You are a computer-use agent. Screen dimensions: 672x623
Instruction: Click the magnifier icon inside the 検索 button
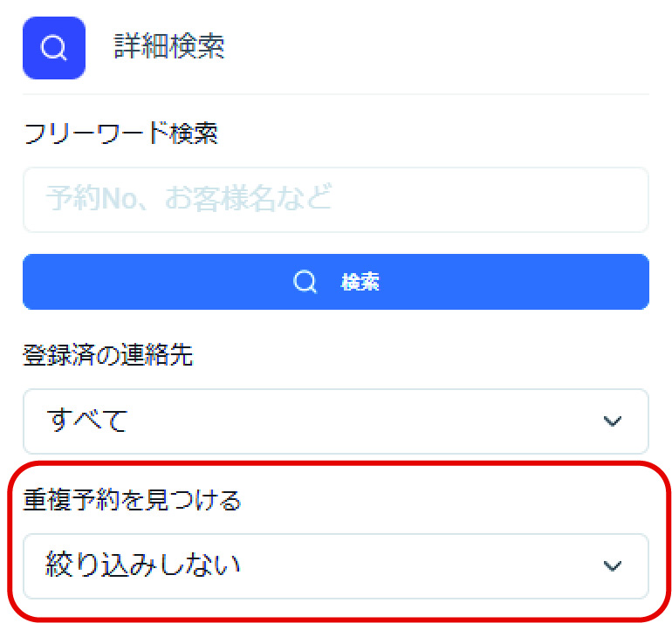click(305, 282)
